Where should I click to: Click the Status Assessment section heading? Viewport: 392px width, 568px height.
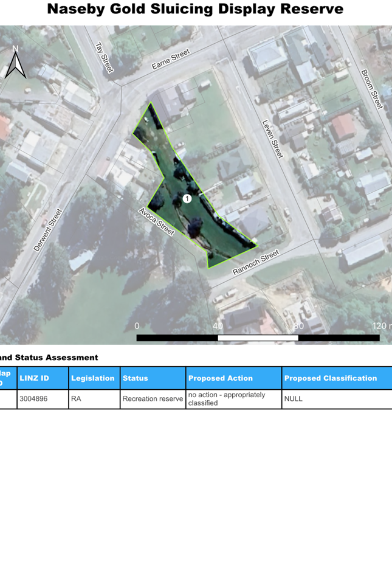click(49, 358)
